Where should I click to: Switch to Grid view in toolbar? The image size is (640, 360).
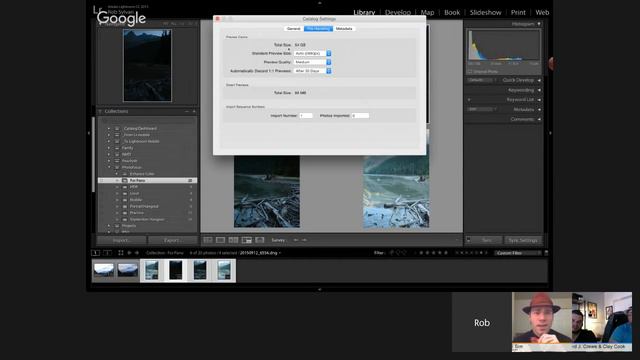pyautogui.click(x=208, y=240)
